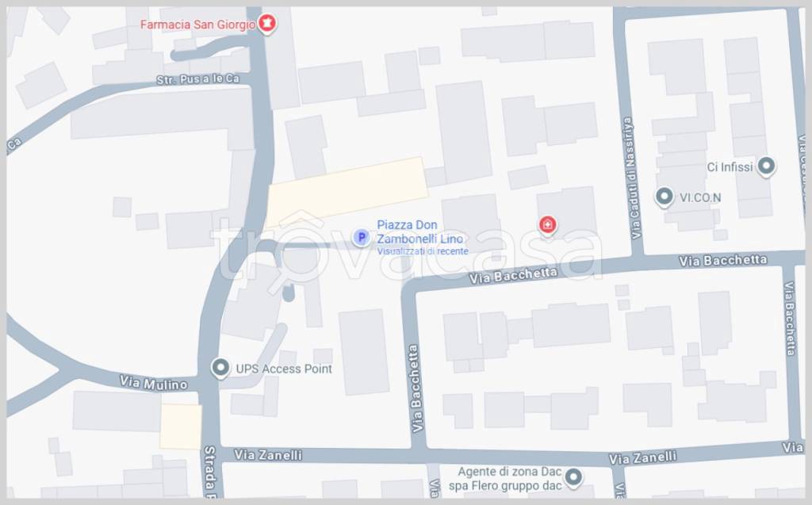Click the large highlighted yellow building area

pyautogui.click(x=347, y=192)
